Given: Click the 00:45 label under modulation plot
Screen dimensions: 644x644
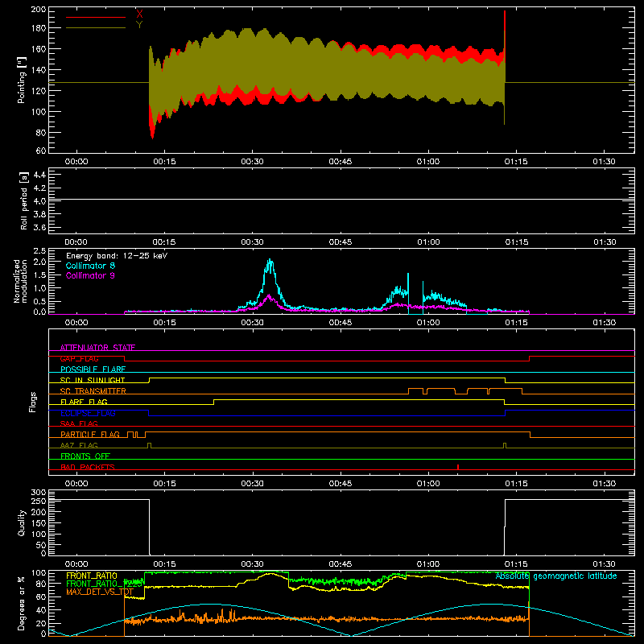Looking at the screenshot, I should 340,323.
